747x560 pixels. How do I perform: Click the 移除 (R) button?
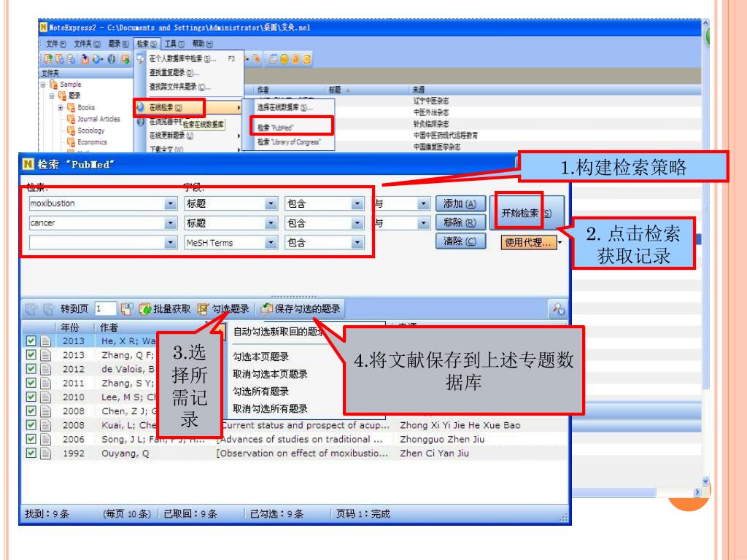click(x=460, y=222)
